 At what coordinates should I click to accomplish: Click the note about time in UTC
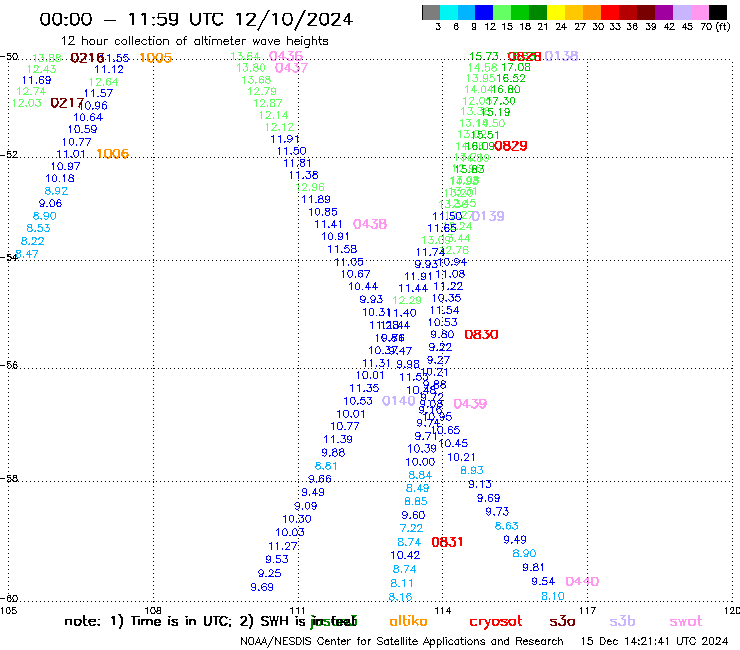tap(210, 621)
